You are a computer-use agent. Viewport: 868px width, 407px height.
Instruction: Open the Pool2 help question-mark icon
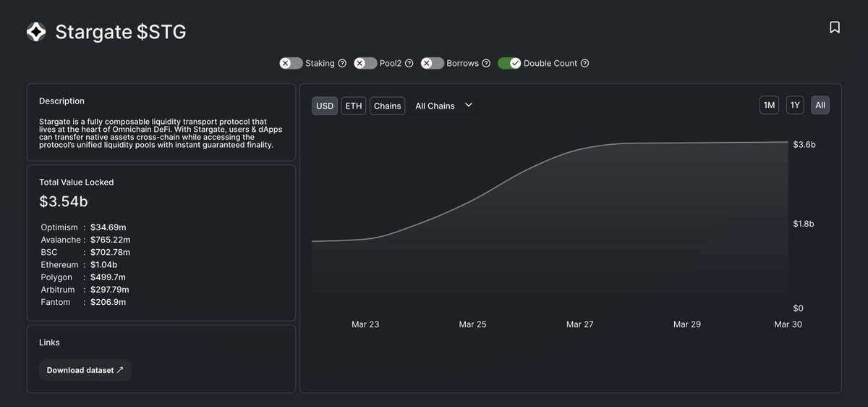(409, 63)
